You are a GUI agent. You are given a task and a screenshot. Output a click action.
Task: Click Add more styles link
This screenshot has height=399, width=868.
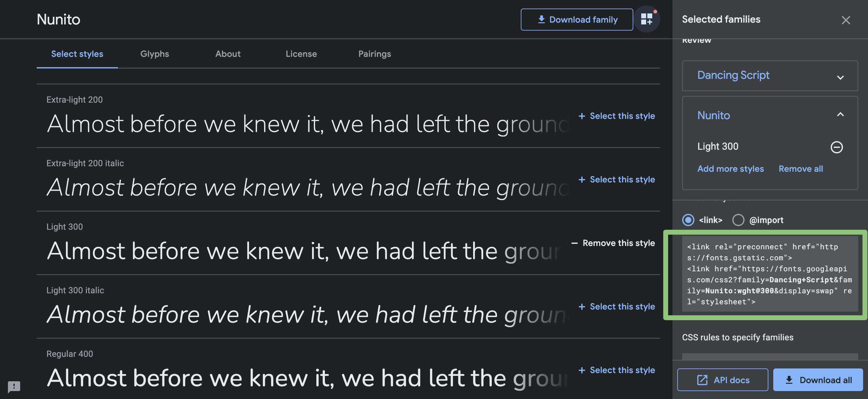(730, 169)
